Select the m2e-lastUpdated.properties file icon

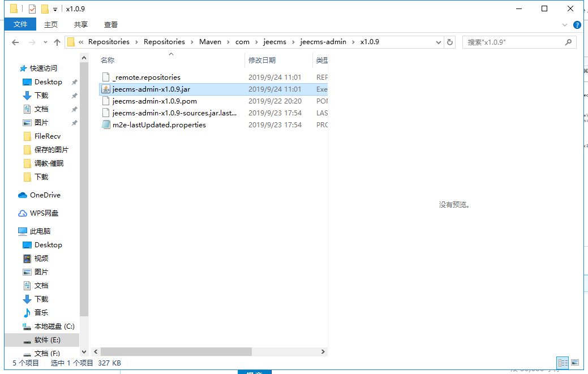(106, 125)
